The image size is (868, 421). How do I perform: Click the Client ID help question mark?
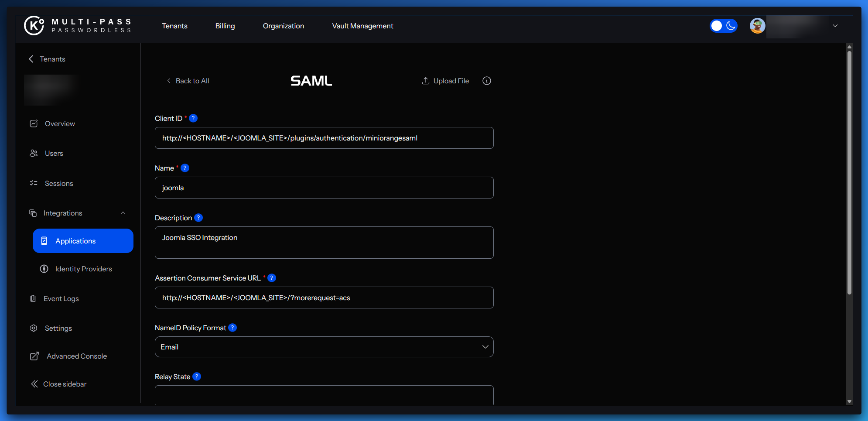tap(193, 118)
